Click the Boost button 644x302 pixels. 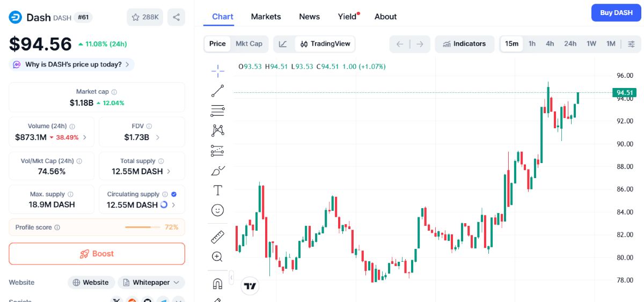pyautogui.click(x=97, y=254)
